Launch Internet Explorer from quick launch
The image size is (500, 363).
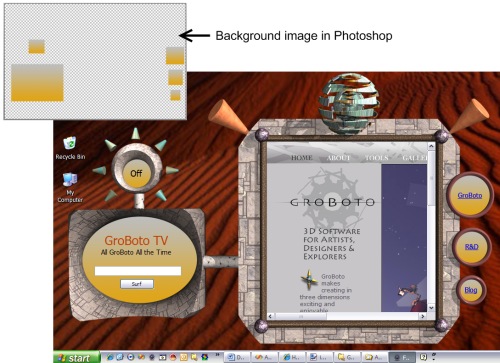coord(110,357)
